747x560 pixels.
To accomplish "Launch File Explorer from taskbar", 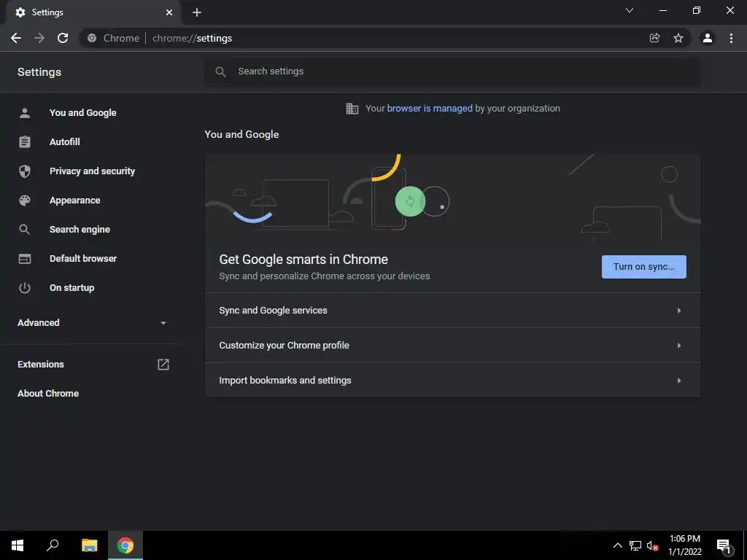I will pyautogui.click(x=89, y=545).
